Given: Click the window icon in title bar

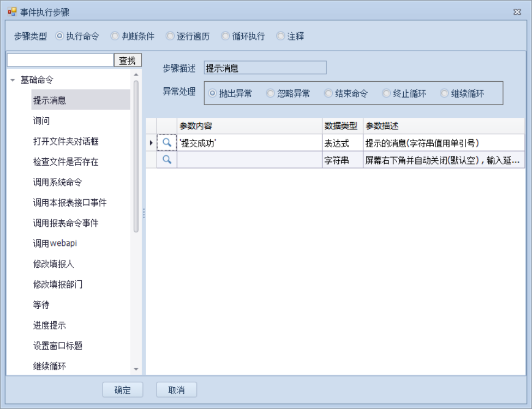Looking at the screenshot, I should (x=11, y=12).
